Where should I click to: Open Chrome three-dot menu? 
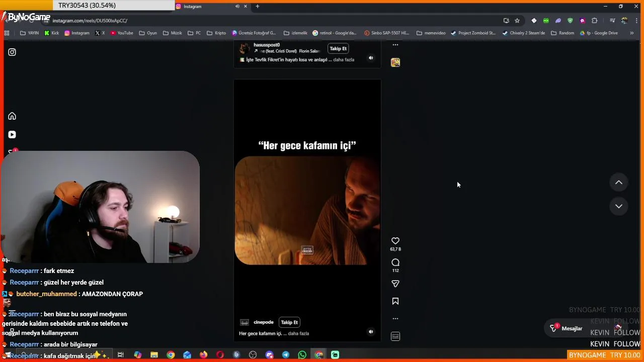coord(636,21)
